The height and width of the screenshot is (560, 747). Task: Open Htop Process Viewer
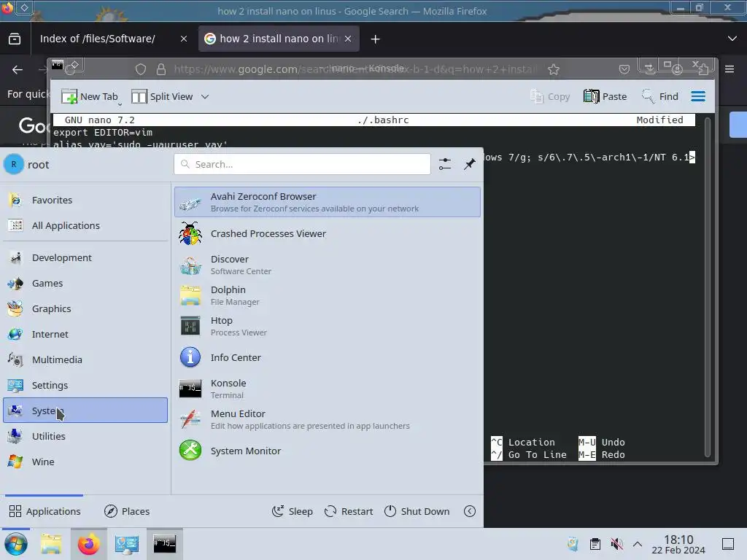pos(328,326)
